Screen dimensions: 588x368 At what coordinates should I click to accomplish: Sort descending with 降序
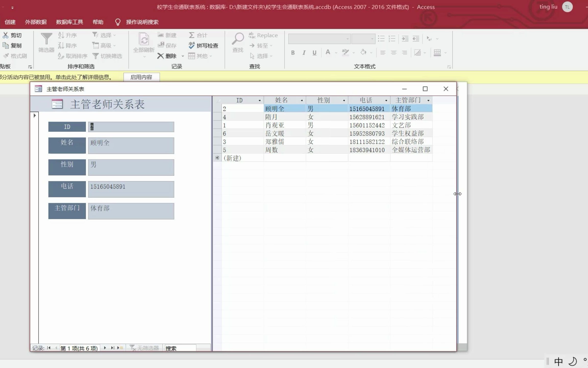pyautogui.click(x=67, y=45)
